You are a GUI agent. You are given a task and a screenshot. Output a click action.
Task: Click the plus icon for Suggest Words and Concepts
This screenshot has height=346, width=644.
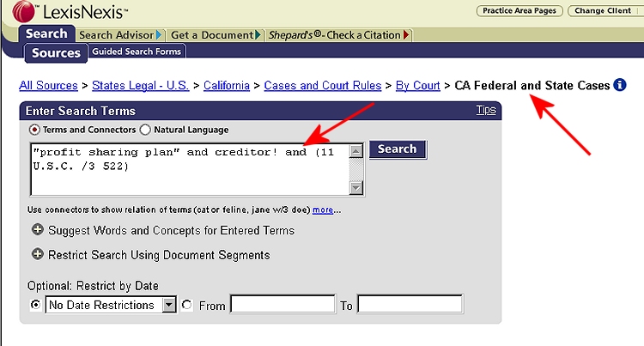point(38,229)
